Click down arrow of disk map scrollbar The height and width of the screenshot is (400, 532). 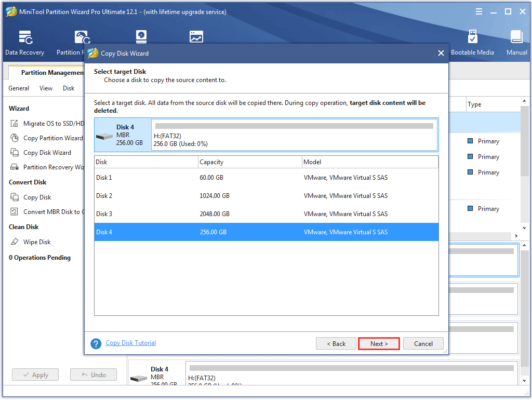pos(524,381)
